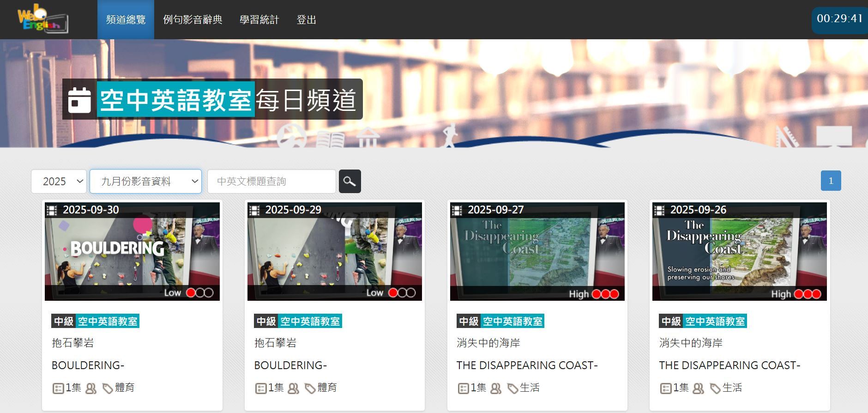Click the WebEnglish logo
The height and width of the screenshot is (413, 868).
pyautogui.click(x=42, y=20)
